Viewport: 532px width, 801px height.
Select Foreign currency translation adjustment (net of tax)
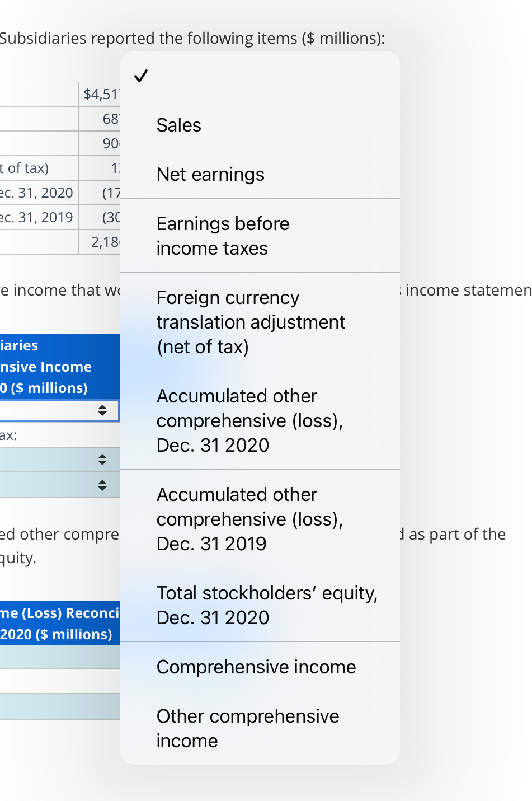tap(251, 322)
